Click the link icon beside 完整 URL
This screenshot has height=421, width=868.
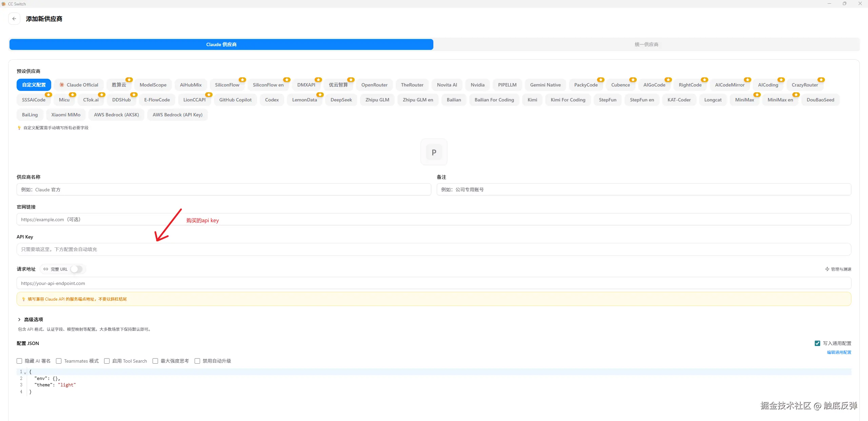tap(46, 269)
